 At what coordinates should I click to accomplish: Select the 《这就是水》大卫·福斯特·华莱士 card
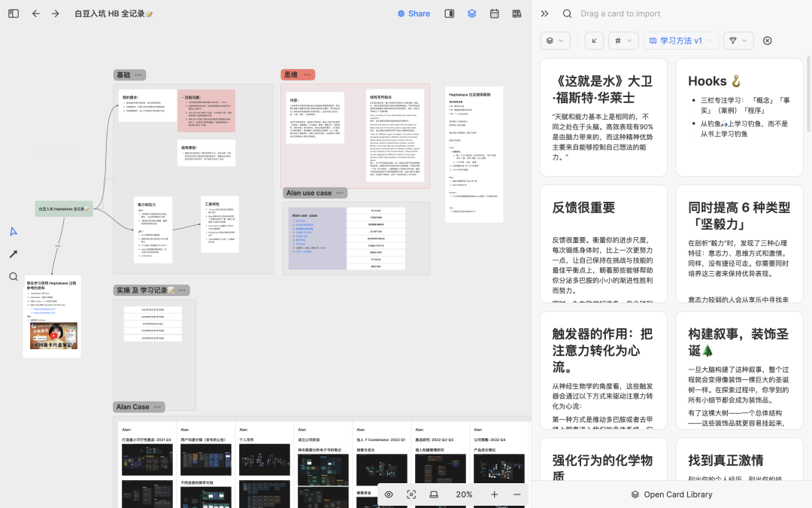coord(603,117)
